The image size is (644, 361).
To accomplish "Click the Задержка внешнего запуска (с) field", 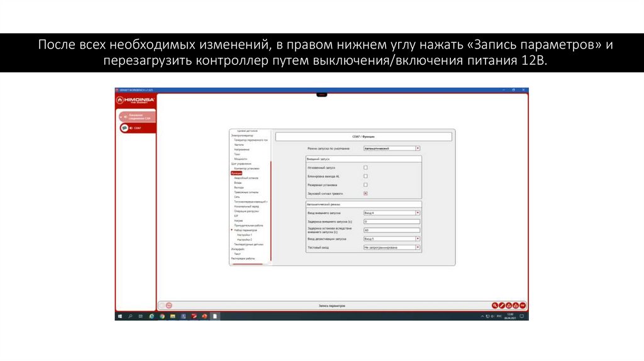I will coord(391,221).
